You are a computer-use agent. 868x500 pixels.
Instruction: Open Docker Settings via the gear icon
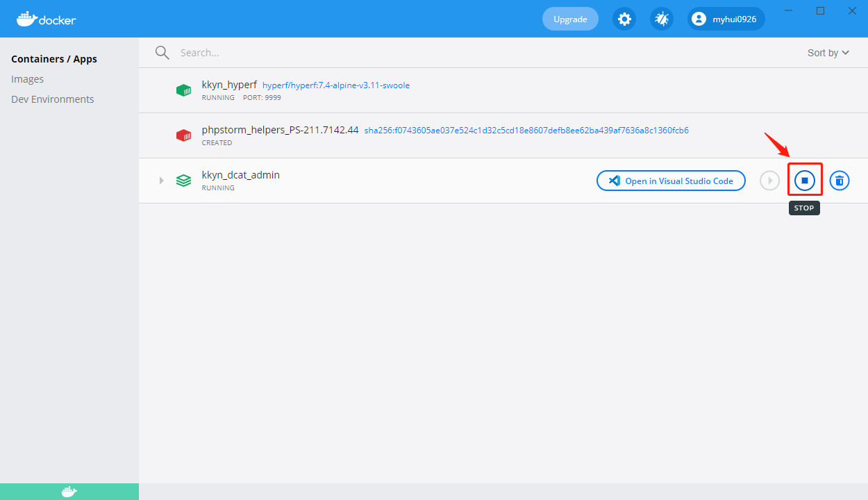point(624,19)
